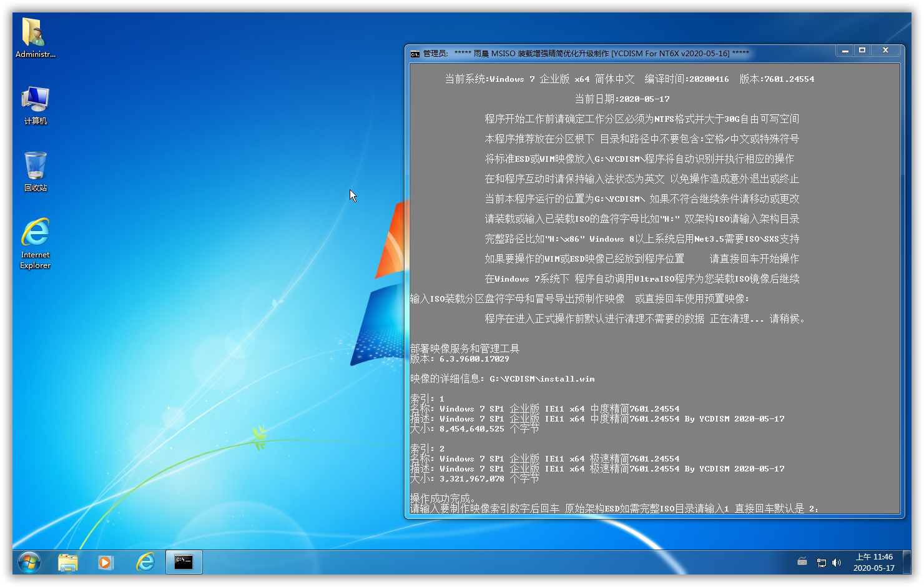
Task: Click the YCDISM console window title bar
Action: point(624,54)
